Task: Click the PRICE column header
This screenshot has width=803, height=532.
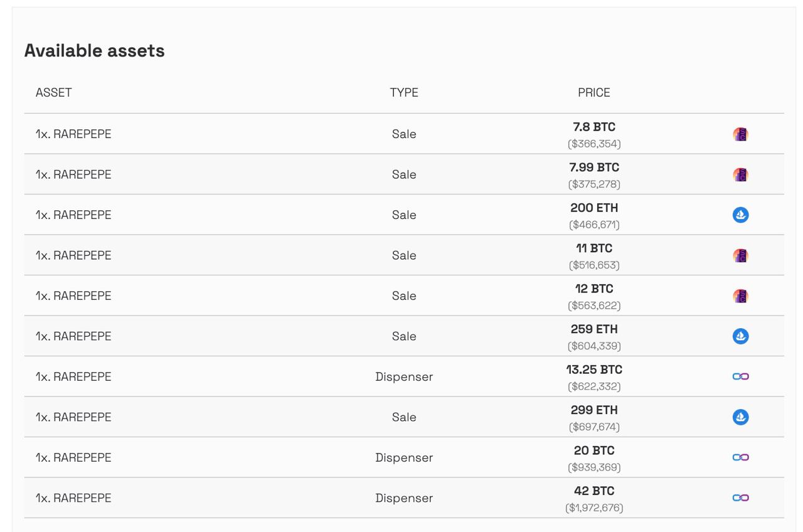Action: click(x=593, y=93)
